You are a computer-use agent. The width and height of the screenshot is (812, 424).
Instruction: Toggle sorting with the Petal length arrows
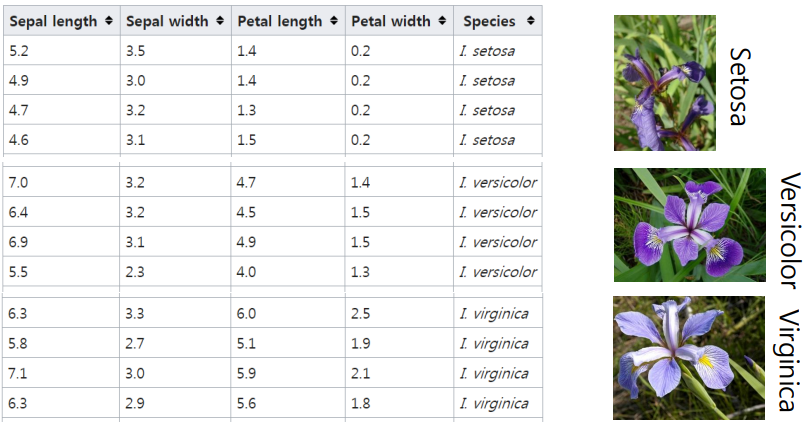(334, 21)
